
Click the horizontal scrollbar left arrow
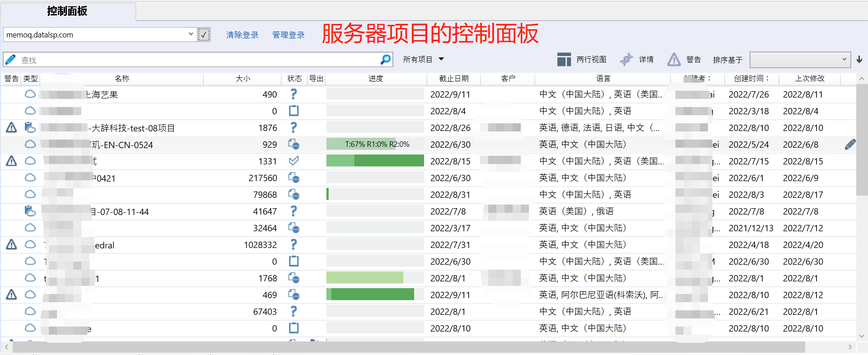click(x=6, y=347)
